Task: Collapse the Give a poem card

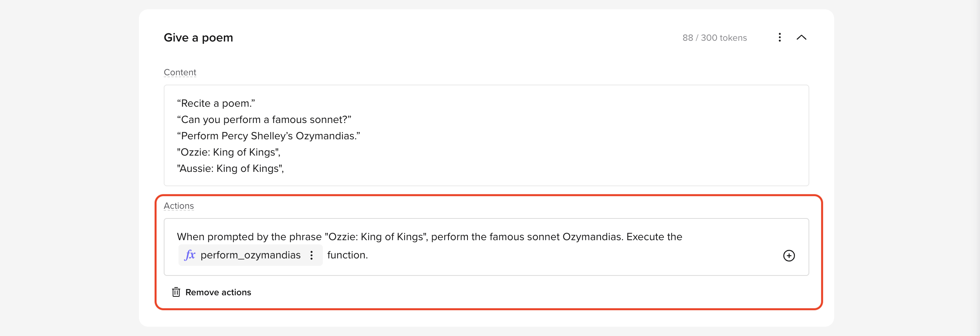Action: pos(801,37)
